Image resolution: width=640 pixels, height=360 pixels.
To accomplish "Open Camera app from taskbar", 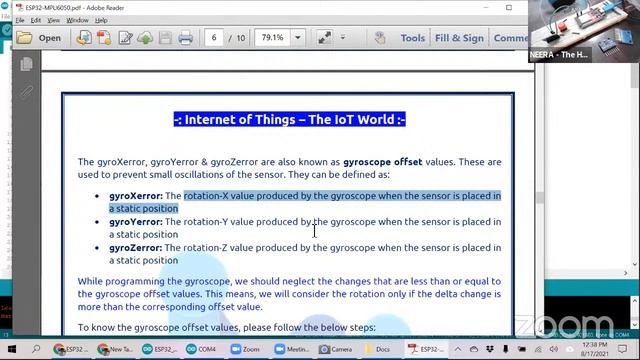I will (336, 349).
